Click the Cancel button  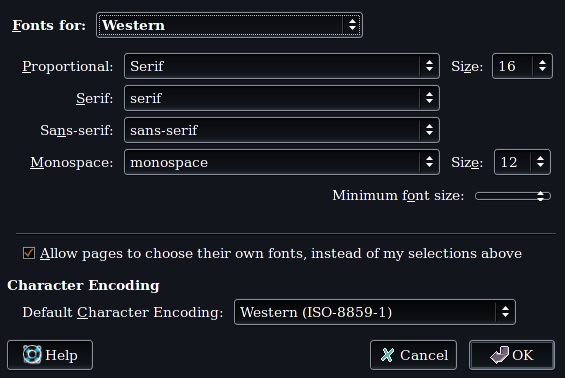413,355
